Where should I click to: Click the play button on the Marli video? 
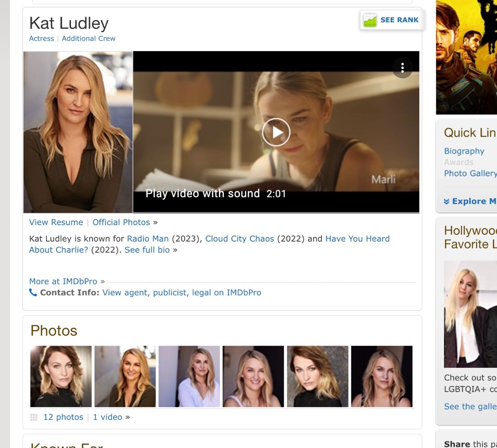[276, 132]
